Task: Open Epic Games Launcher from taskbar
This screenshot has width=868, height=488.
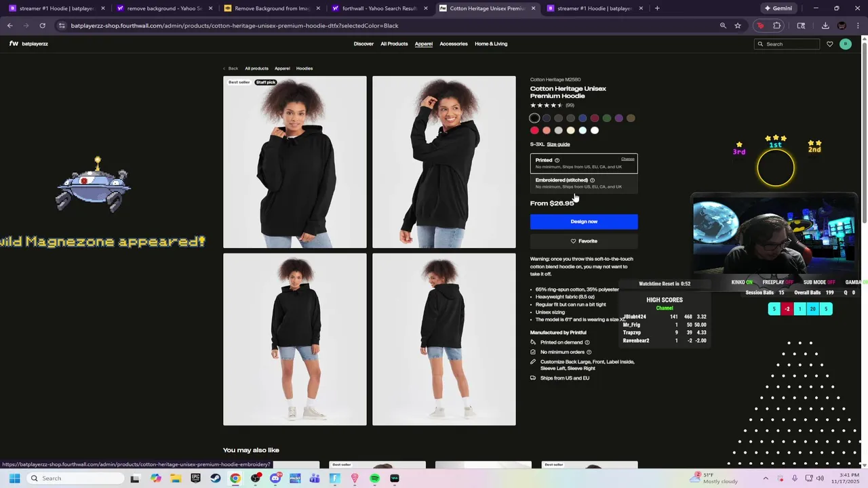Action: point(196,479)
